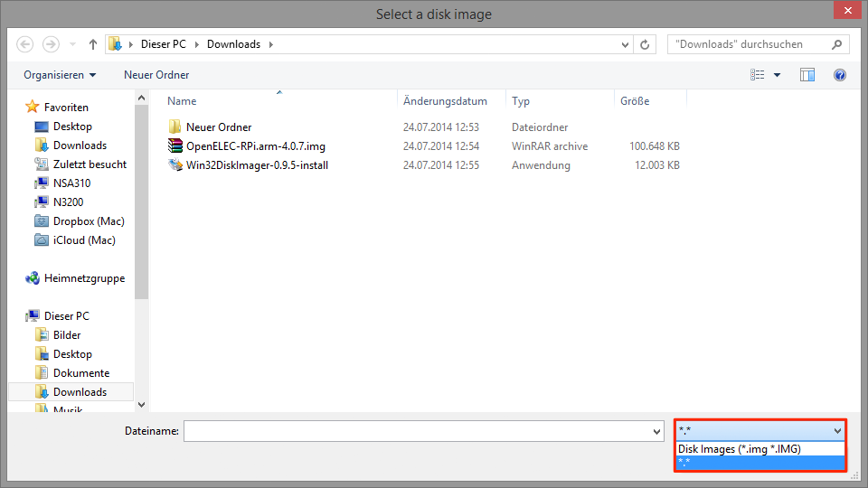868x488 pixels.
Task: Open the view options dropdown arrow
Action: [x=778, y=75]
